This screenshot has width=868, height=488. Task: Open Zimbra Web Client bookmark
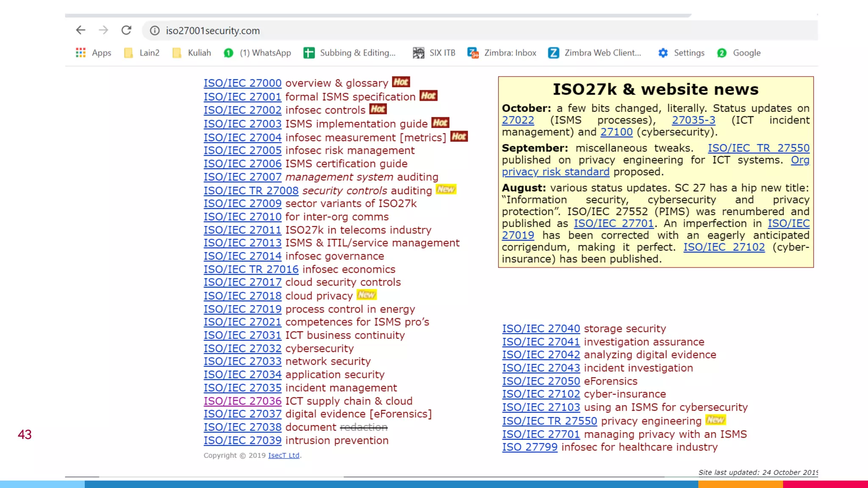pyautogui.click(x=595, y=53)
